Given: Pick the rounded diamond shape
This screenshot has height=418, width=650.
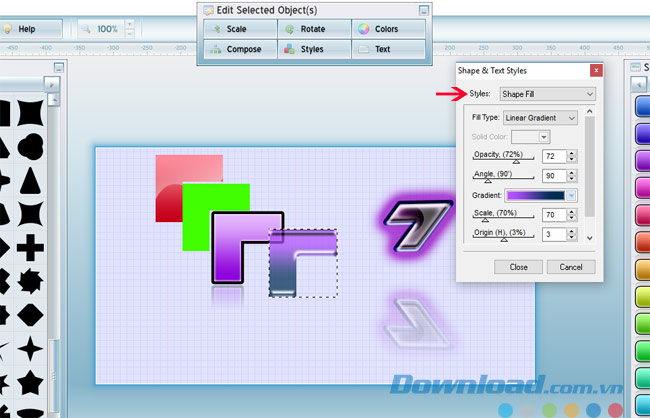Looking at the screenshot, I should pos(30,315).
